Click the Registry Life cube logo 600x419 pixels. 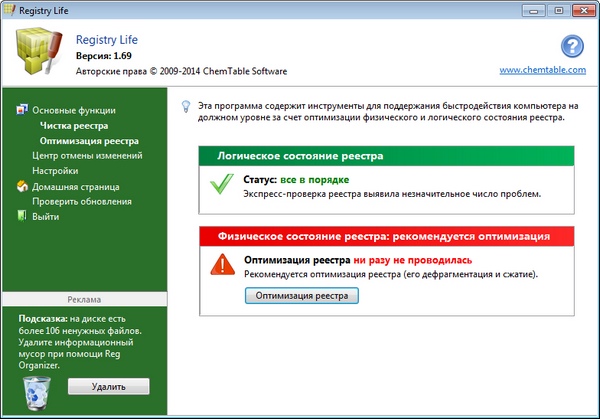39,51
